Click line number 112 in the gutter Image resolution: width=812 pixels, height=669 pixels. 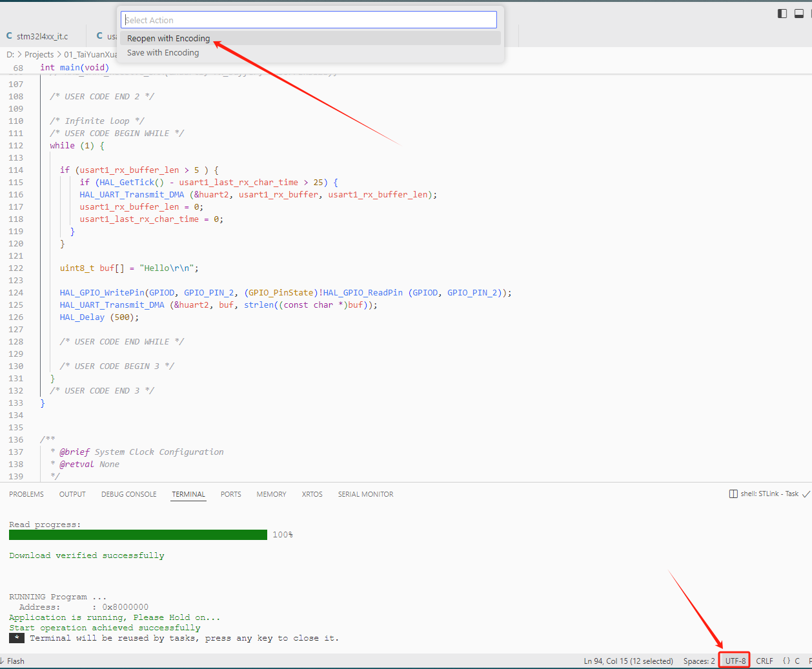(15, 146)
